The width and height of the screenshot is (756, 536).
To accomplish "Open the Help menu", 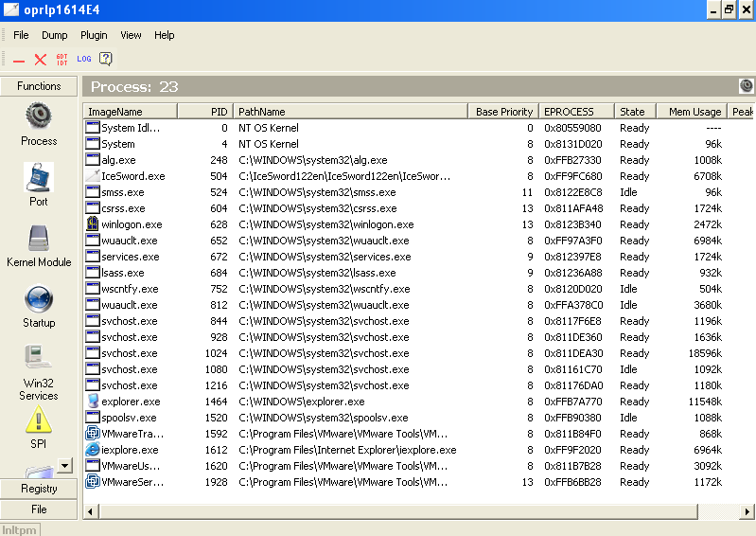I will pos(165,35).
